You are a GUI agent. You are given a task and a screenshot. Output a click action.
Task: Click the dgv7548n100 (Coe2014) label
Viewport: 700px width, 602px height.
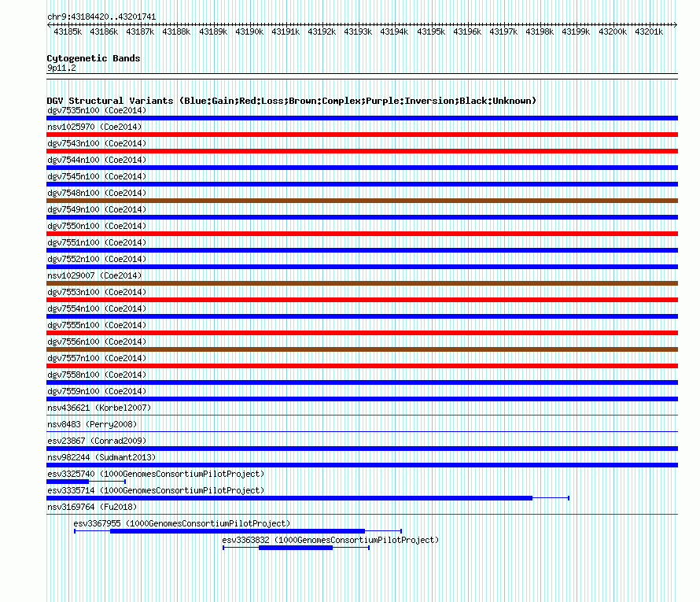tap(97, 193)
